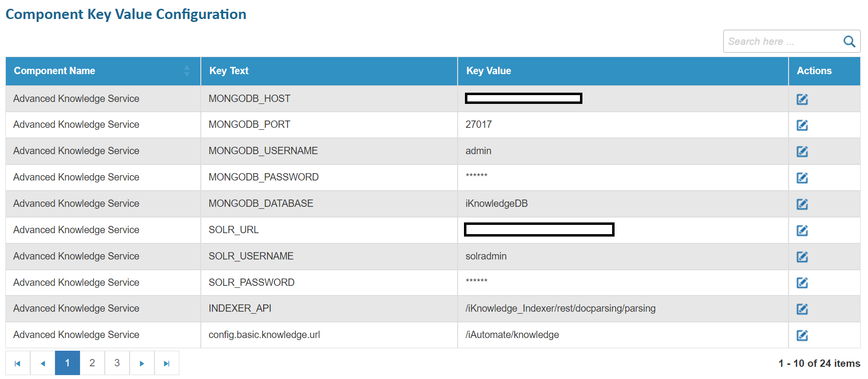The width and height of the screenshot is (868, 379).
Task: Go to the previous page
Action: [x=43, y=363]
